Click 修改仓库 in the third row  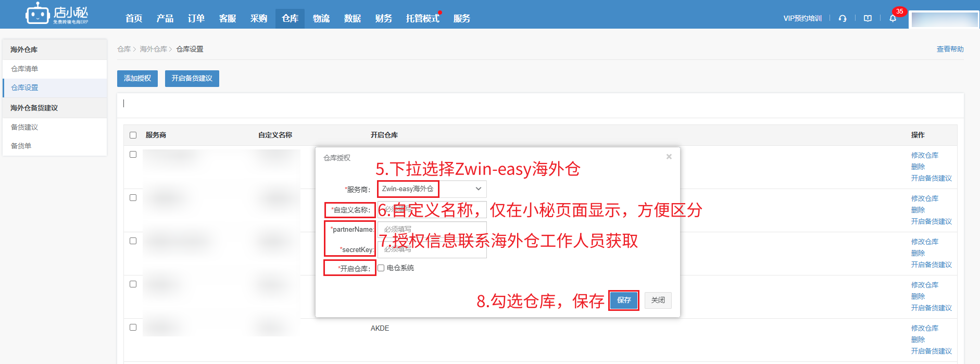[925, 242]
